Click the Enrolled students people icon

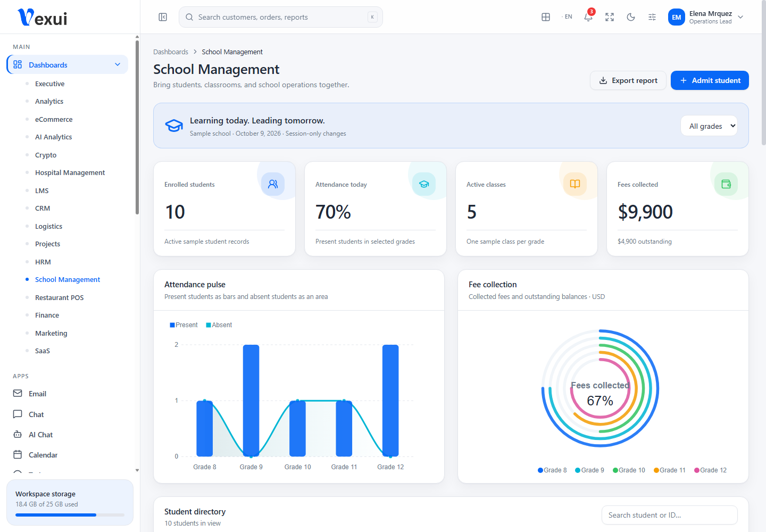pyautogui.click(x=273, y=184)
